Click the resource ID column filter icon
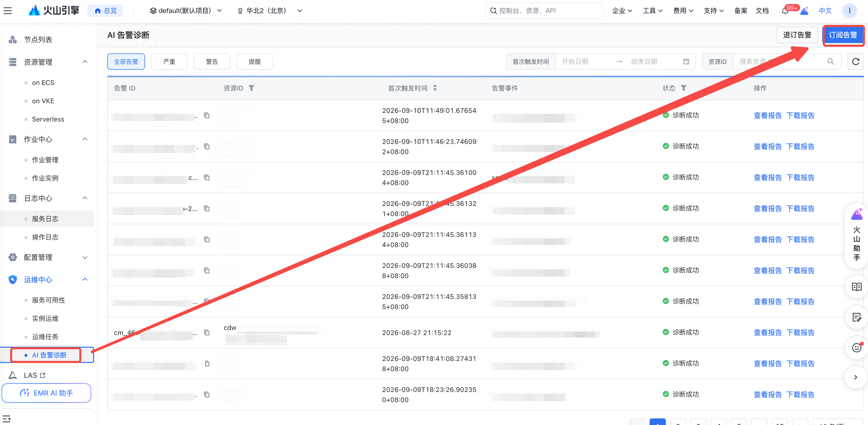 point(251,88)
